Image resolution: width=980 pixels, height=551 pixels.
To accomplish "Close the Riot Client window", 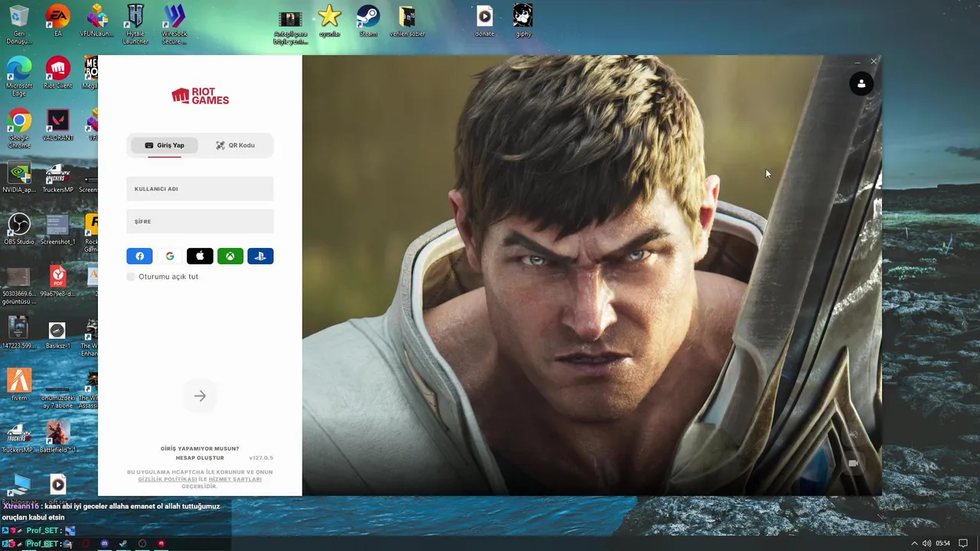I will 874,61.
